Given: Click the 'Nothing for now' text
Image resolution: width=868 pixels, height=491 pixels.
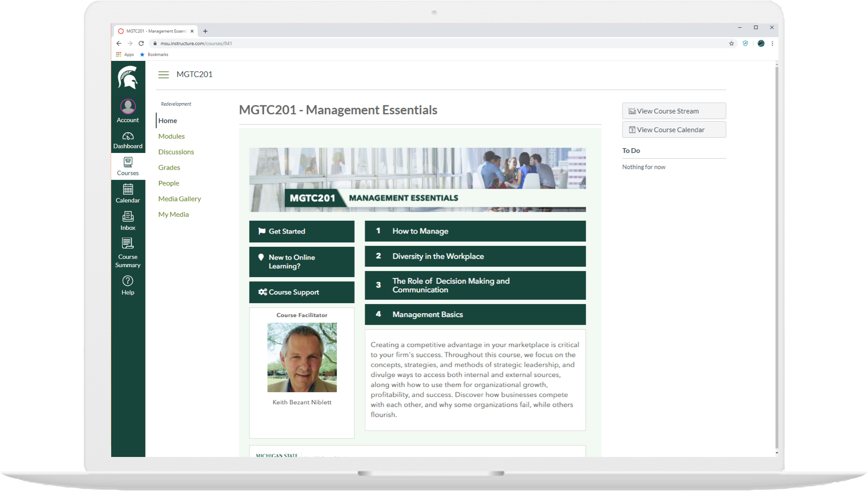Looking at the screenshot, I should tap(644, 167).
